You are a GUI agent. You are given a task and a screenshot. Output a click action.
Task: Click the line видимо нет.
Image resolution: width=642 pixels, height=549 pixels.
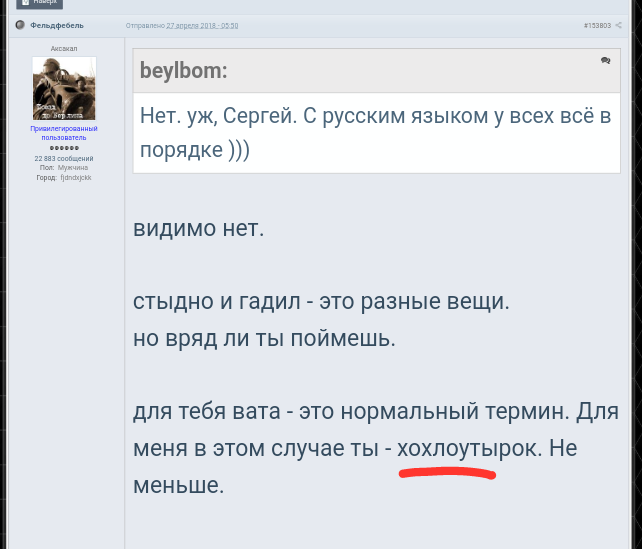[x=198, y=228]
